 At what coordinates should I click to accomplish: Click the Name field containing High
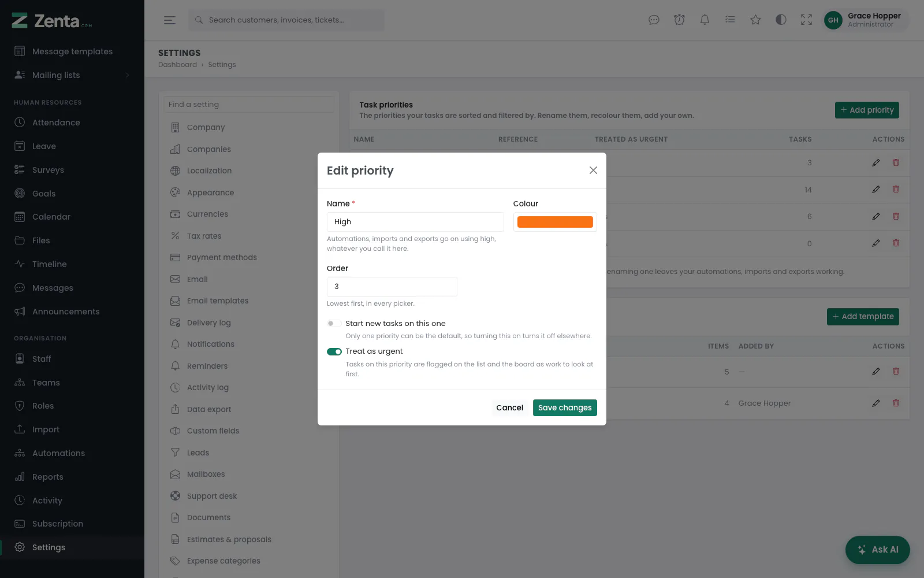[415, 222]
